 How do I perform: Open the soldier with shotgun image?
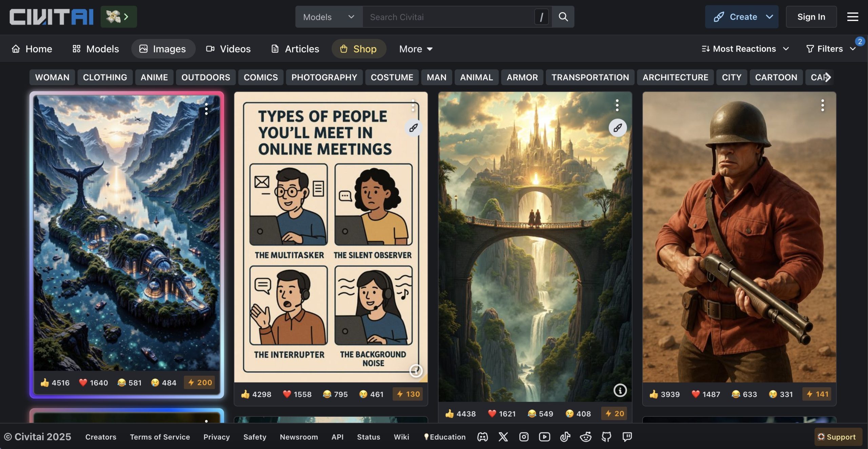739,237
